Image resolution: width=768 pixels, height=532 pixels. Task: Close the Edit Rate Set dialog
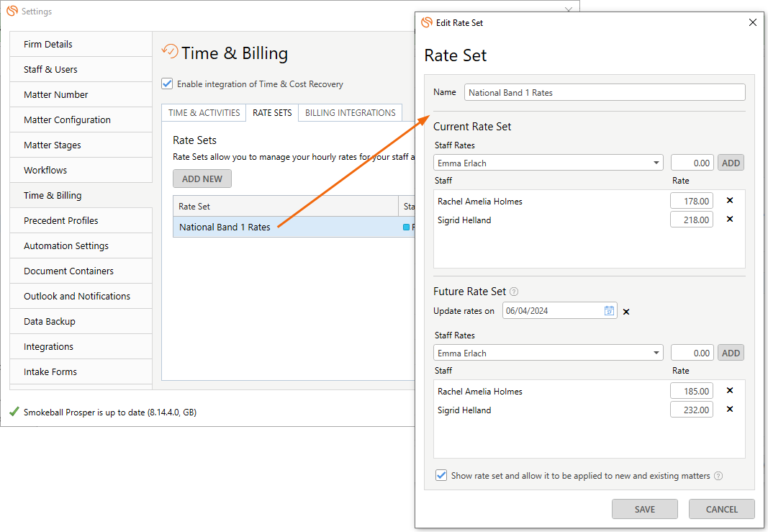[x=753, y=22]
